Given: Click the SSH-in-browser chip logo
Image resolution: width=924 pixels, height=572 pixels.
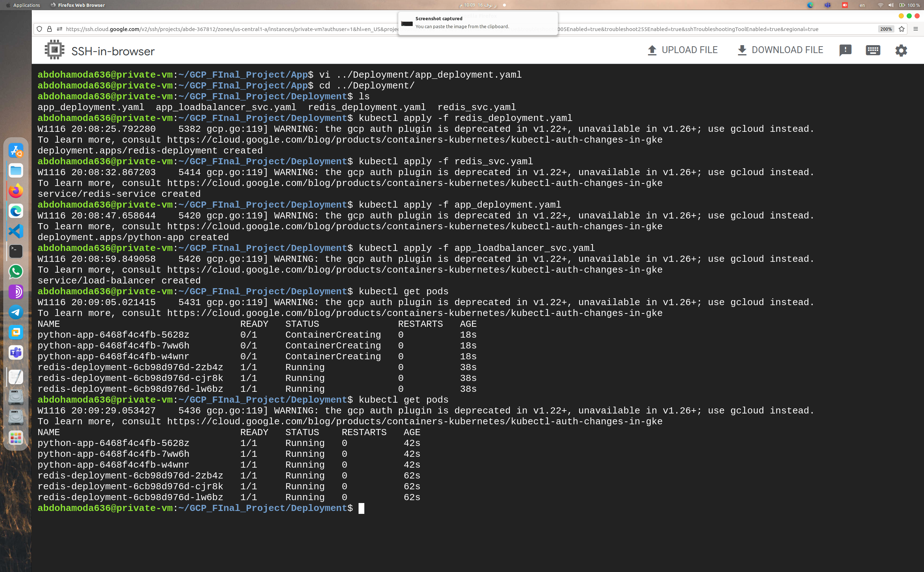Looking at the screenshot, I should pyautogui.click(x=54, y=49).
